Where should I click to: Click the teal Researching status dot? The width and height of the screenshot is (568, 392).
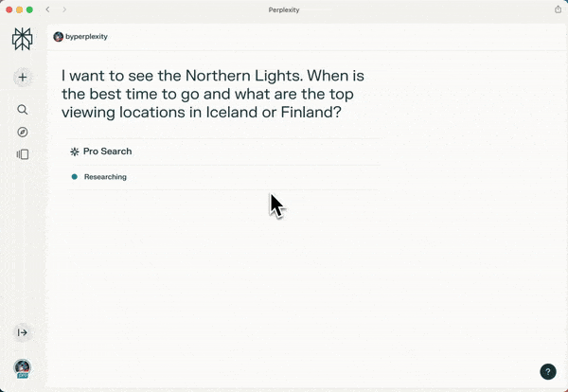click(x=75, y=177)
